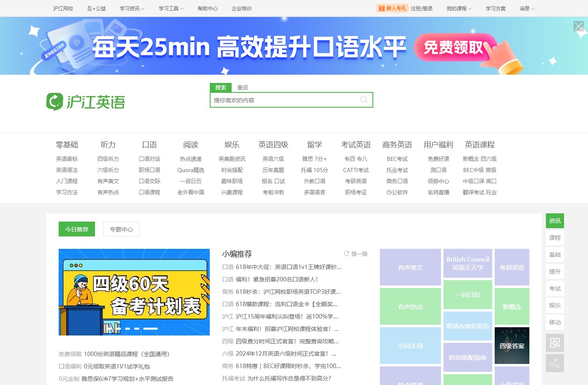Screen dimensions: 588x385
Task: Open 互+公益 in top navigation
Action: click(96, 8)
